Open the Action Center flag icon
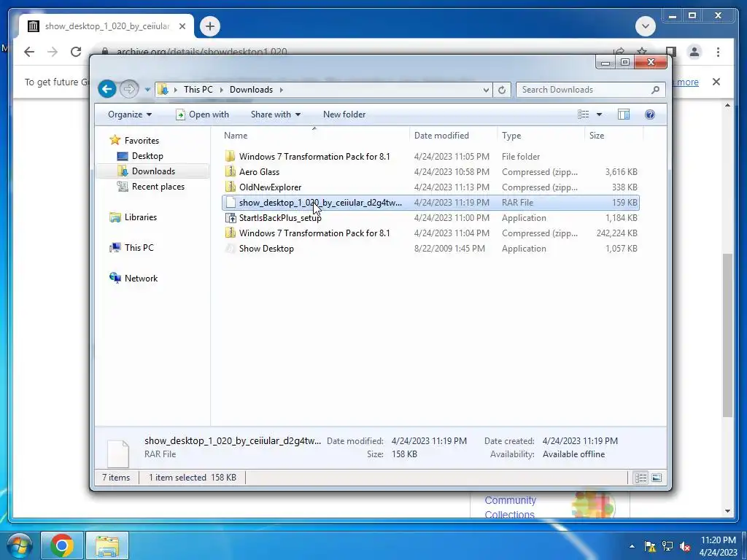Image resolution: width=747 pixels, height=560 pixels. 650,546
